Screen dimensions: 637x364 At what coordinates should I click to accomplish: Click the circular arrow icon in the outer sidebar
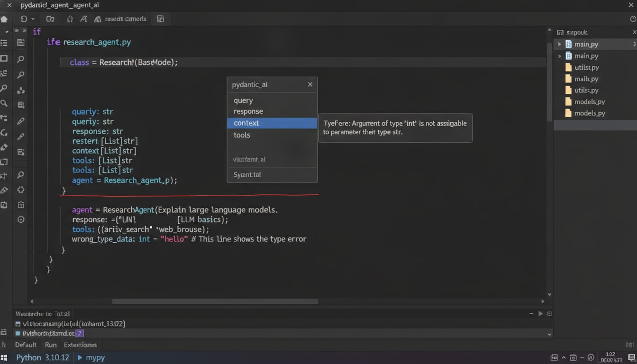click(x=4, y=133)
